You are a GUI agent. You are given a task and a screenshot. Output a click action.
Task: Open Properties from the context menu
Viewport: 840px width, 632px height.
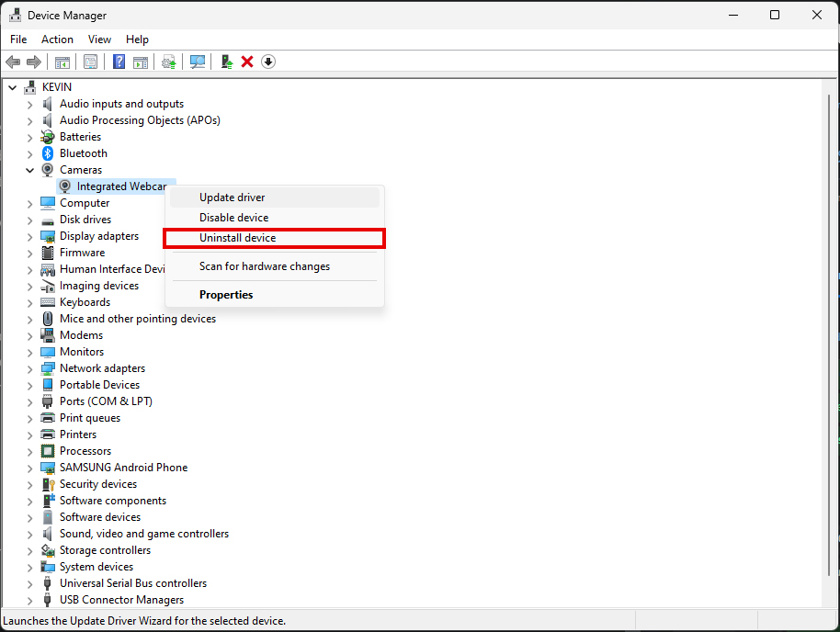pyautogui.click(x=226, y=294)
